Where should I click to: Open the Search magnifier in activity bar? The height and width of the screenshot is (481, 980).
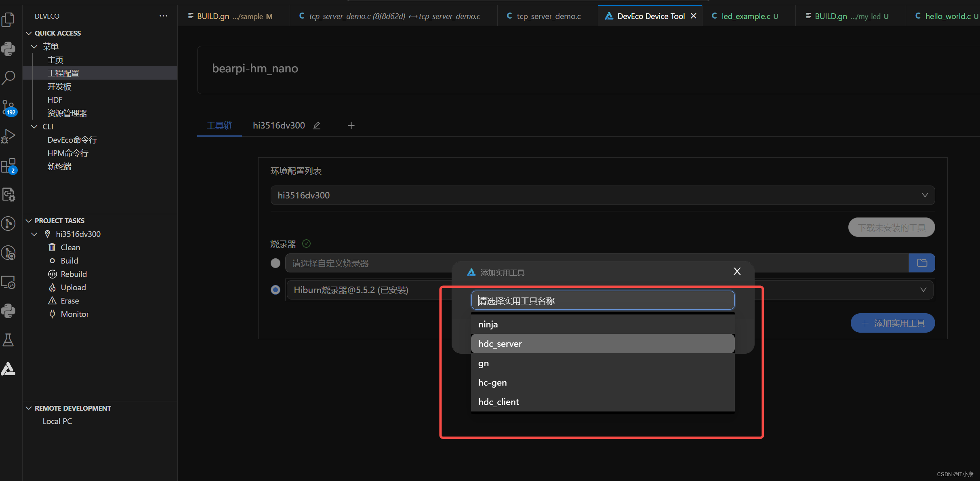pos(8,77)
